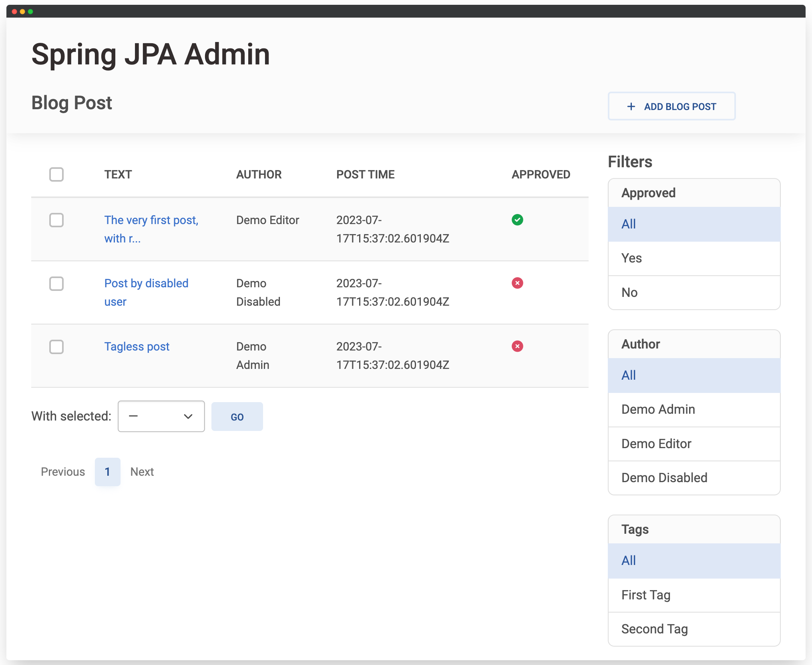Filter Author by Demo Disabled
Image resolution: width=812 pixels, height=665 pixels.
pyautogui.click(x=694, y=478)
